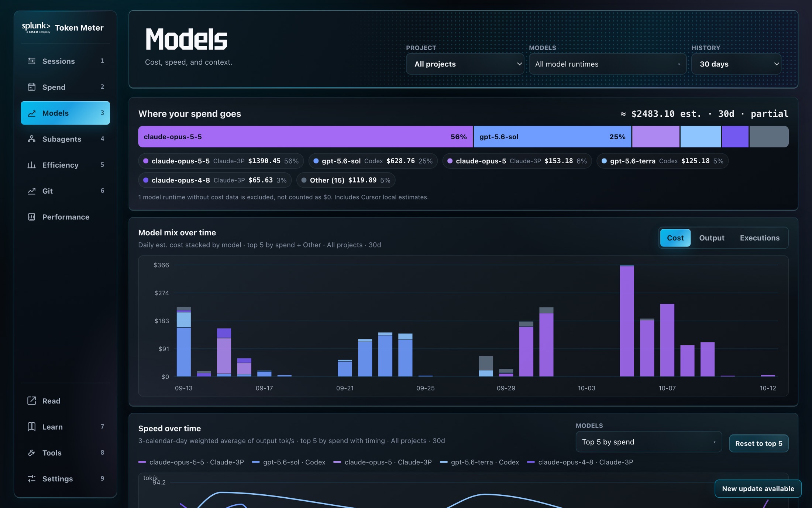Click the Read external-link icon
812x508 pixels.
point(32,400)
